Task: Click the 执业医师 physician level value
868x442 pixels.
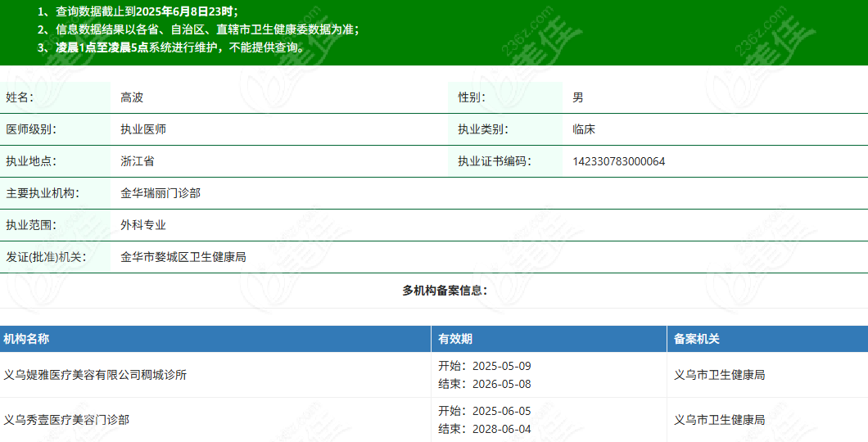Action: (143, 129)
